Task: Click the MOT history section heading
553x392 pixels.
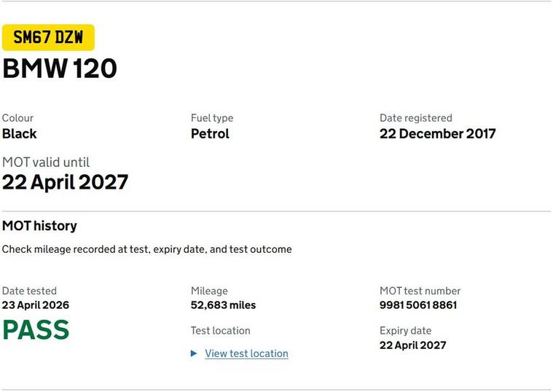Action: pos(39,226)
